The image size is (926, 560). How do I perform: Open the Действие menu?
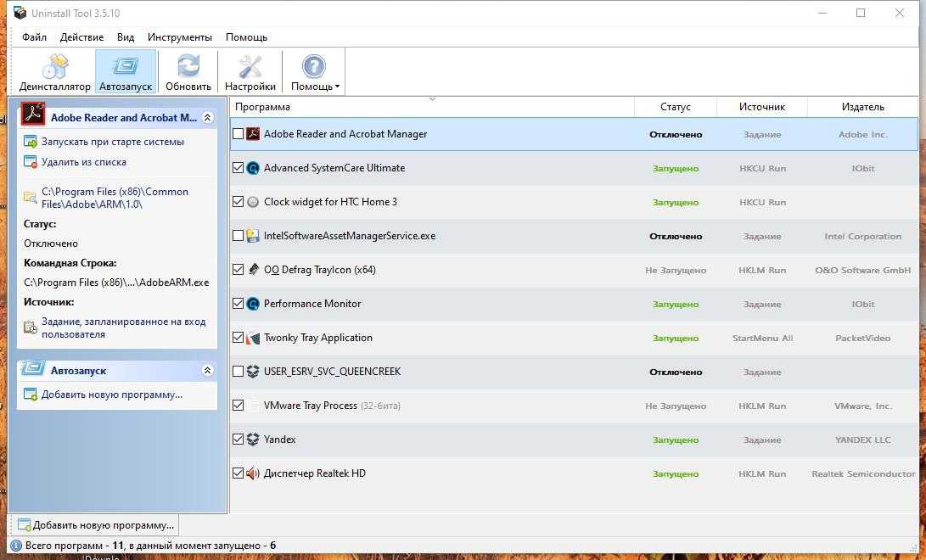tap(81, 37)
